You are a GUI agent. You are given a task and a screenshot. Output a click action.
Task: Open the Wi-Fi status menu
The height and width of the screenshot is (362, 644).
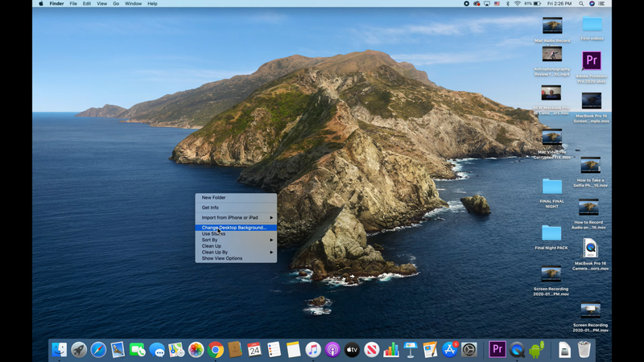[x=517, y=3]
